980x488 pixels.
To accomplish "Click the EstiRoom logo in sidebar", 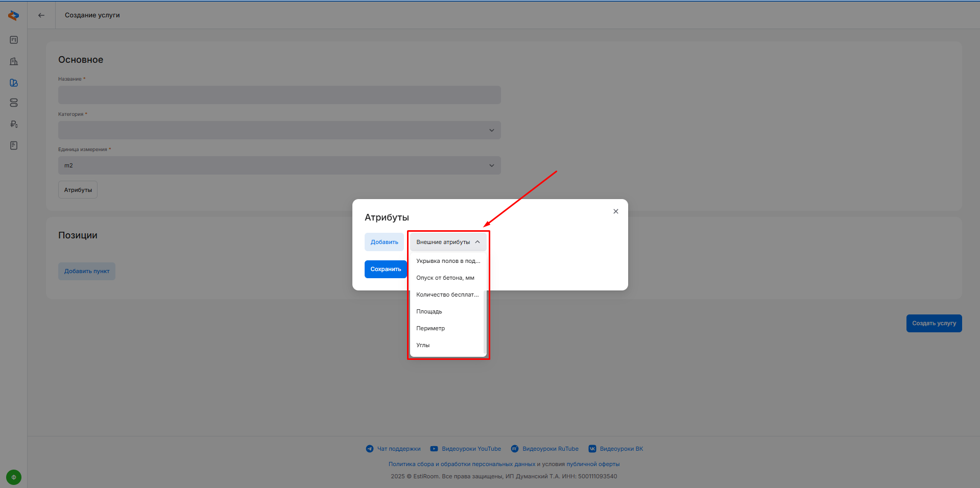I will (14, 15).
